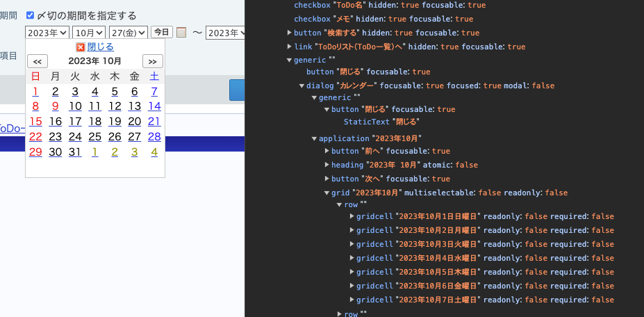Go to previous month with << button
This screenshot has height=317, width=644.
(38, 61)
